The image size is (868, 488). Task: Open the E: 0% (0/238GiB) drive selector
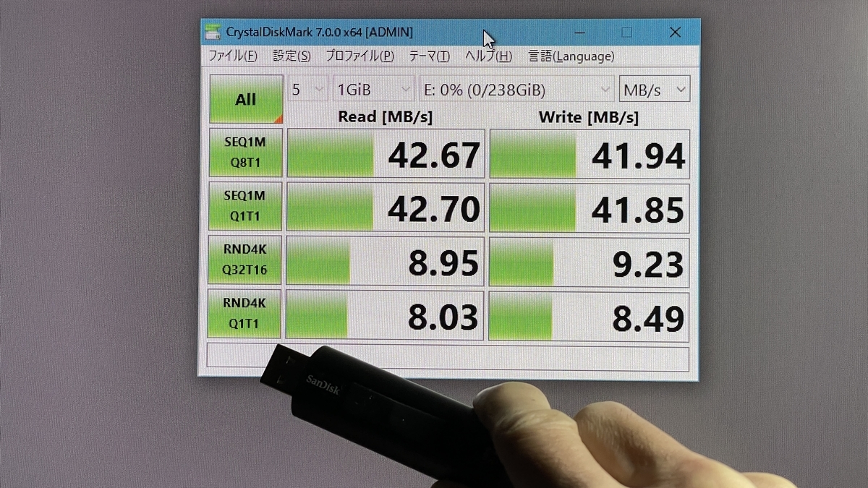[x=517, y=90]
